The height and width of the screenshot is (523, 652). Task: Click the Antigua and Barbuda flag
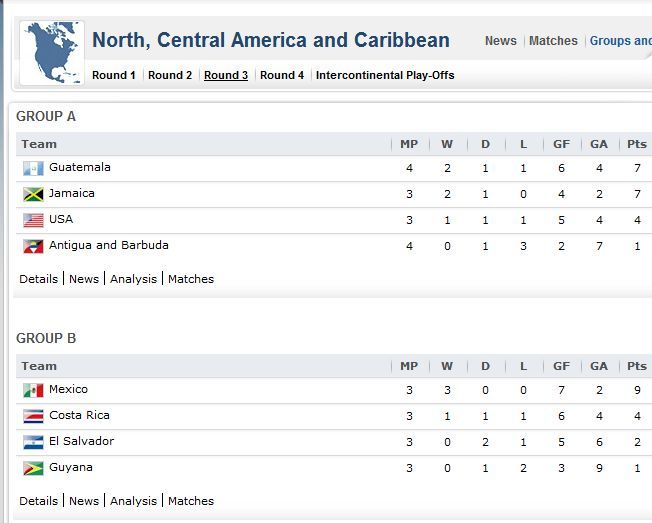pyautogui.click(x=33, y=246)
